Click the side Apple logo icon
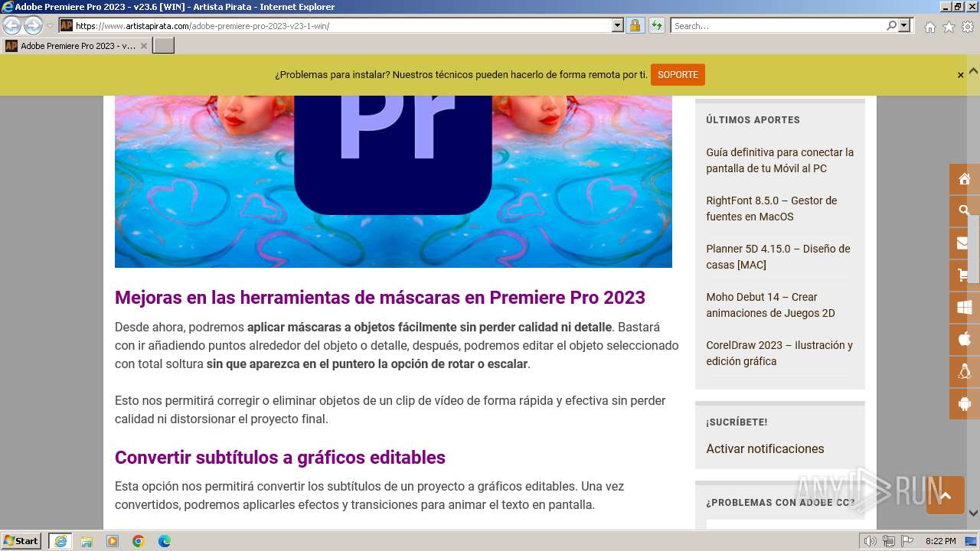The height and width of the screenshot is (551, 980). point(964,340)
